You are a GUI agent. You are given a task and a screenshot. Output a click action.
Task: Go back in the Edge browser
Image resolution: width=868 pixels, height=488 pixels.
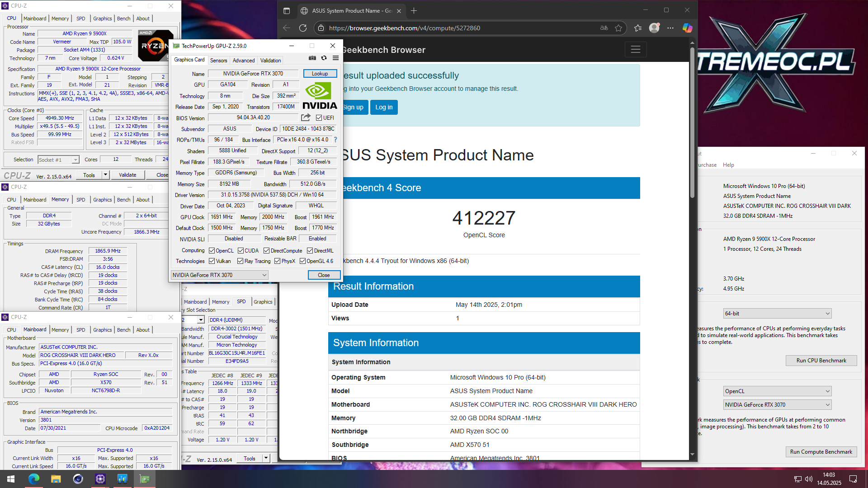point(287,28)
